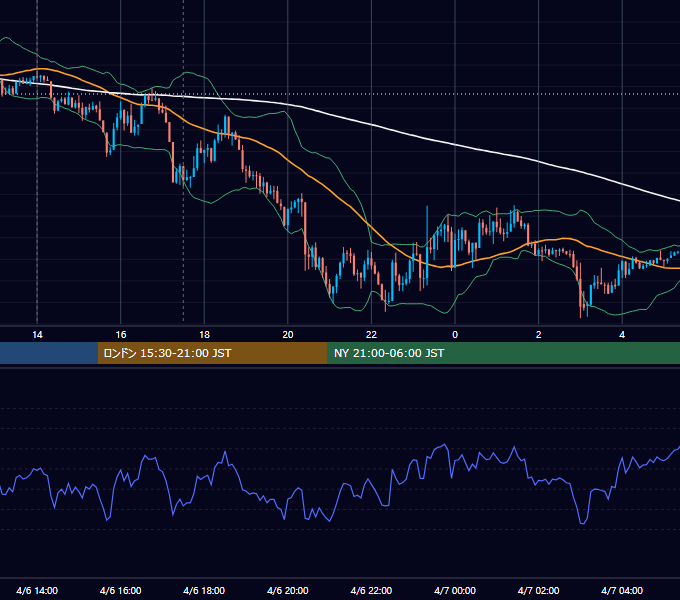Click the hour label 20 on price axis
Image resolution: width=680 pixels, height=600 pixels.
coord(288,335)
